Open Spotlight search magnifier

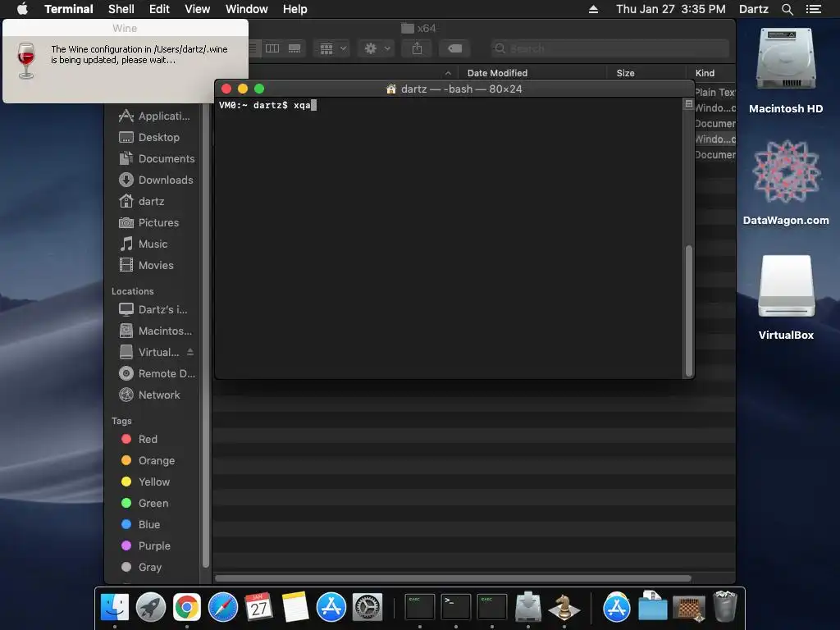click(787, 9)
